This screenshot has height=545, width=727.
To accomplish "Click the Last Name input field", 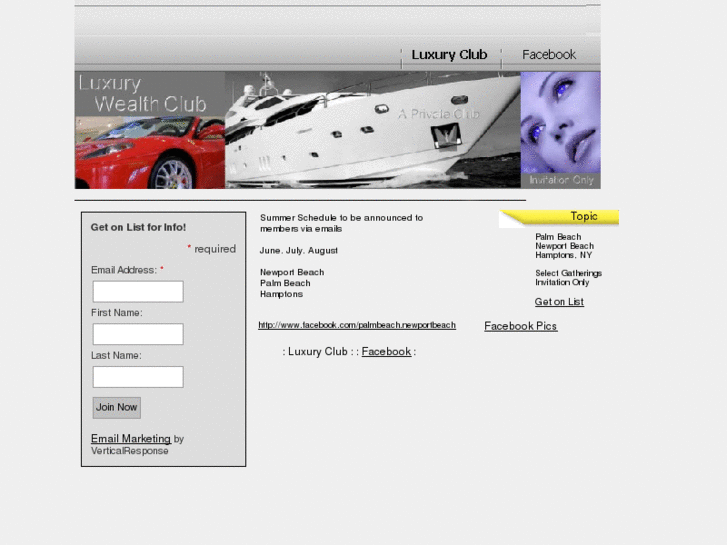I will pos(138,377).
